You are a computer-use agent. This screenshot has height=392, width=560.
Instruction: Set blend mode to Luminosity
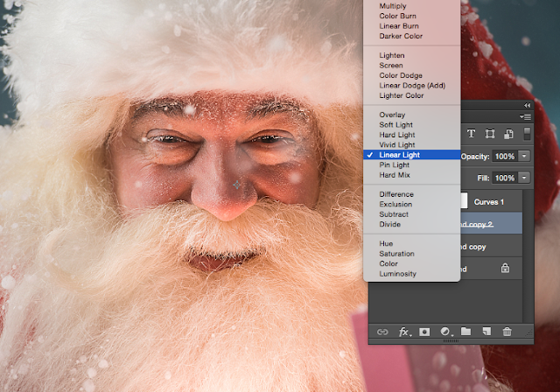[x=397, y=274]
